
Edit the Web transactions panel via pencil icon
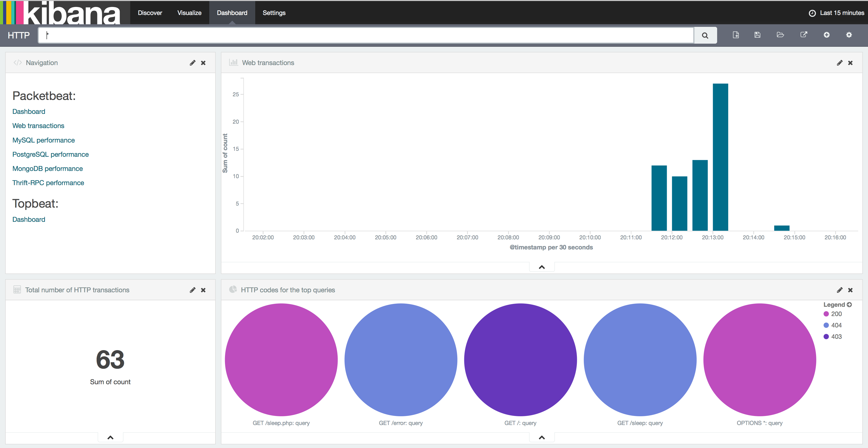coord(839,63)
